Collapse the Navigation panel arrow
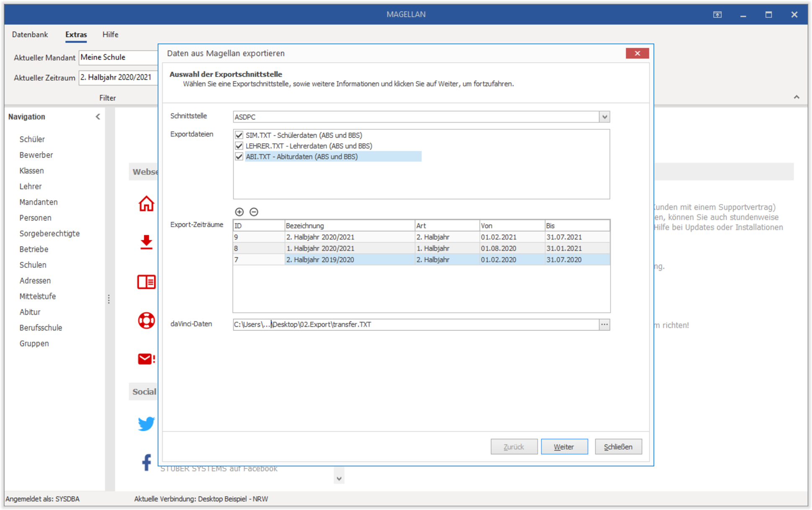 coord(98,117)
